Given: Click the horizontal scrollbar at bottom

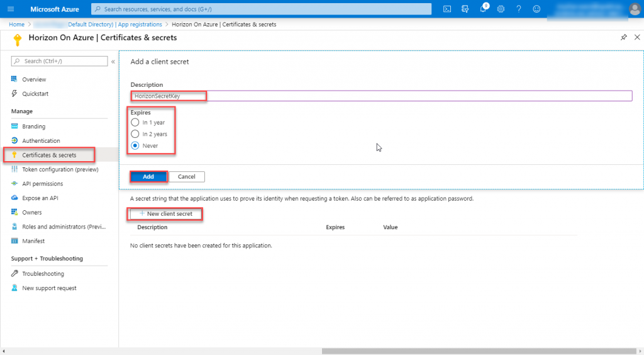Looking at the screenshot, I should coord(479,351).
